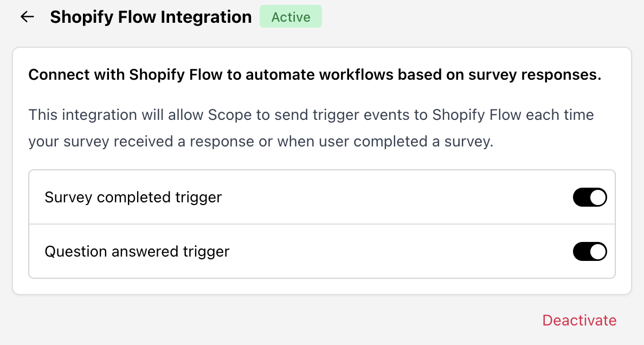Select the integration description paragraph
Image resolution: width=644 pixels, height=345 pixels.
tap(311, 128)
